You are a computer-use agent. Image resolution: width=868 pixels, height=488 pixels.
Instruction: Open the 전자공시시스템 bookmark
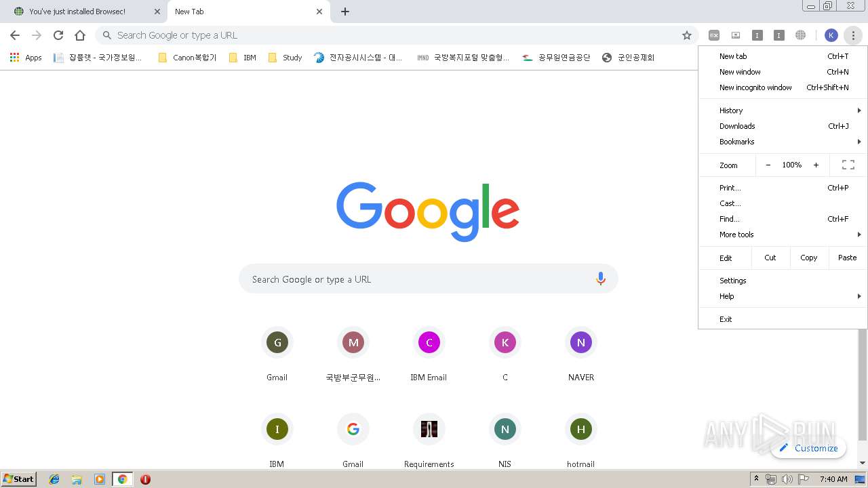358,58
